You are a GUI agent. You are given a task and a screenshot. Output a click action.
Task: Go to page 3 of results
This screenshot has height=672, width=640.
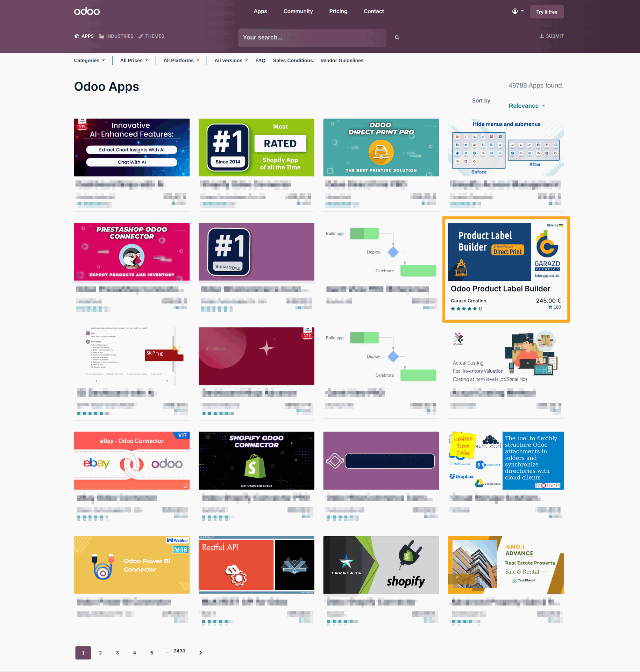(x=118, y=653)
